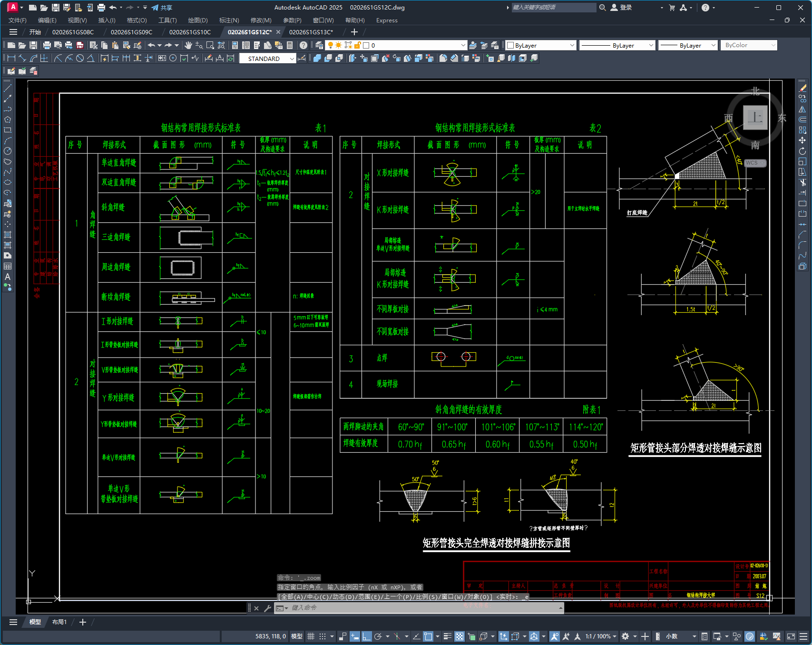
Task: Switch to the 布局1 layout tab
Action: pos(59,622)
